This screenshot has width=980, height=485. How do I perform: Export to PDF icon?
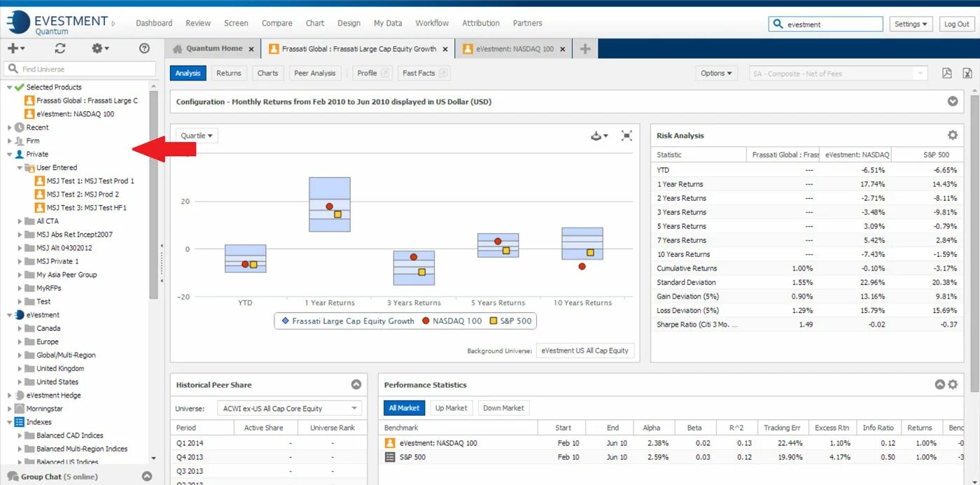pos(946,73)
